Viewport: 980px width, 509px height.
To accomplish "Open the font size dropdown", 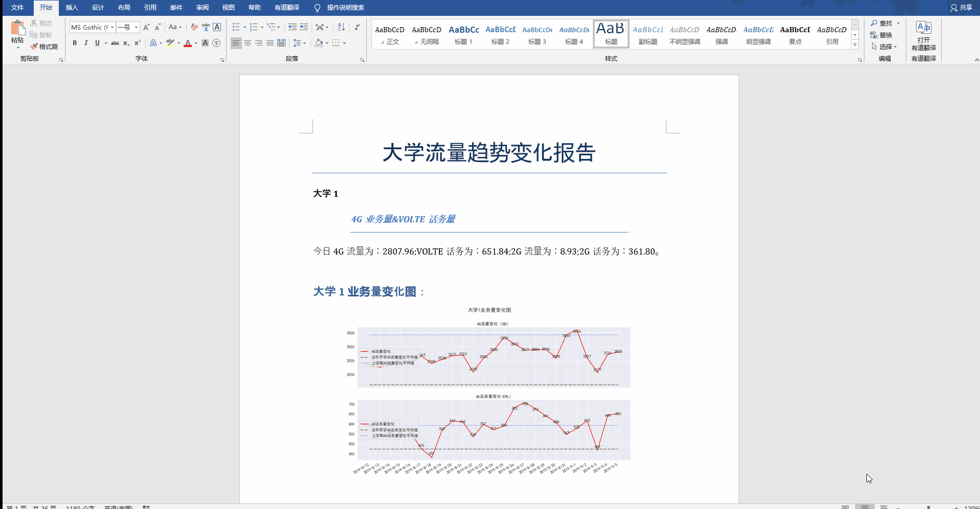I will 135,27.
